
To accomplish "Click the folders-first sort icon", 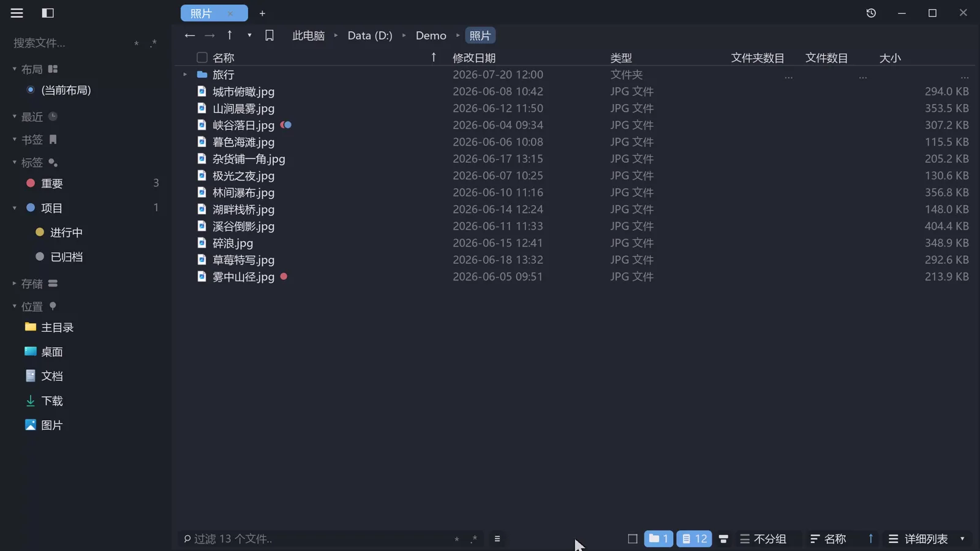I will point(723,539).
